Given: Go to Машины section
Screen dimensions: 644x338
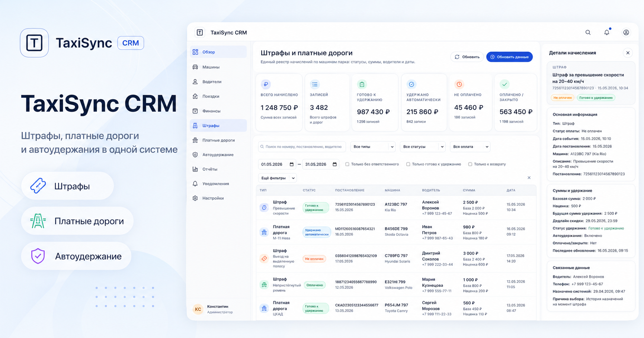Looking at the screenshot, I should coord(218,67).
